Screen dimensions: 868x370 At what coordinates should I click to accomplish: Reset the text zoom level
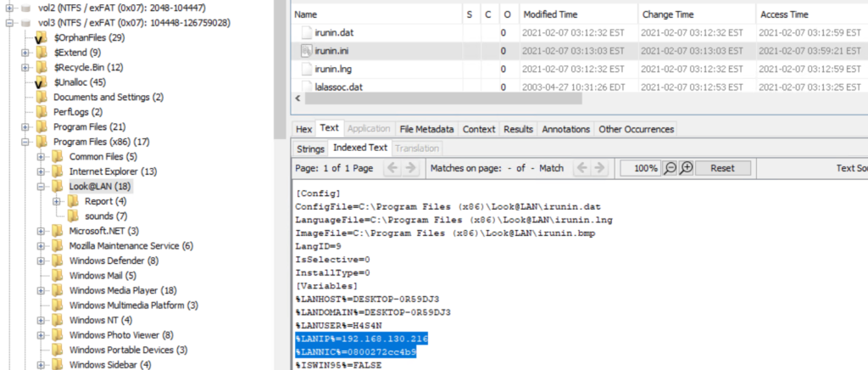pos(722,168)
